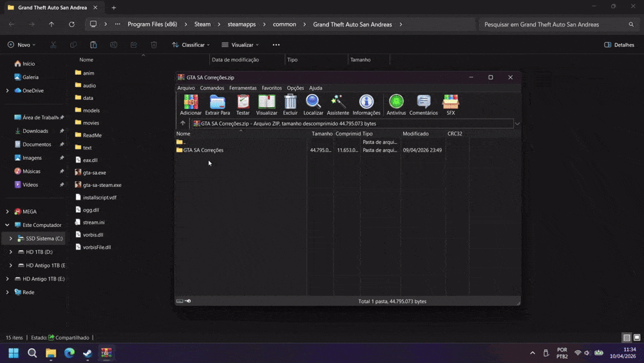This screenshot has height=363, width=644.
Task: Click the Steam breadcrumb segment
Action: [x=202, y=25]
